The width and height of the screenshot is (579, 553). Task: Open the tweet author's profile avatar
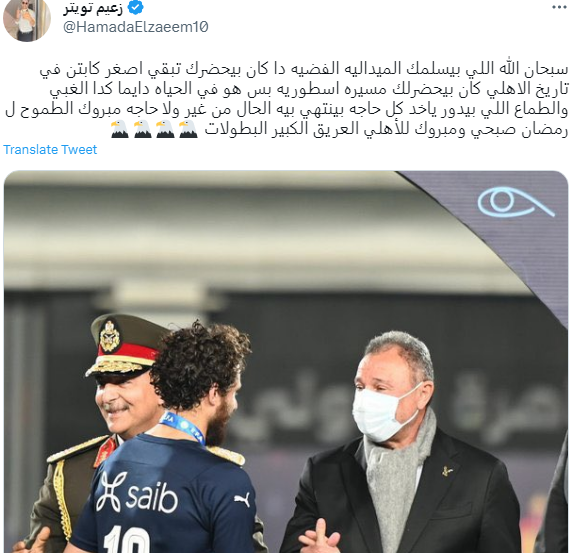click(x=26, y=20)
